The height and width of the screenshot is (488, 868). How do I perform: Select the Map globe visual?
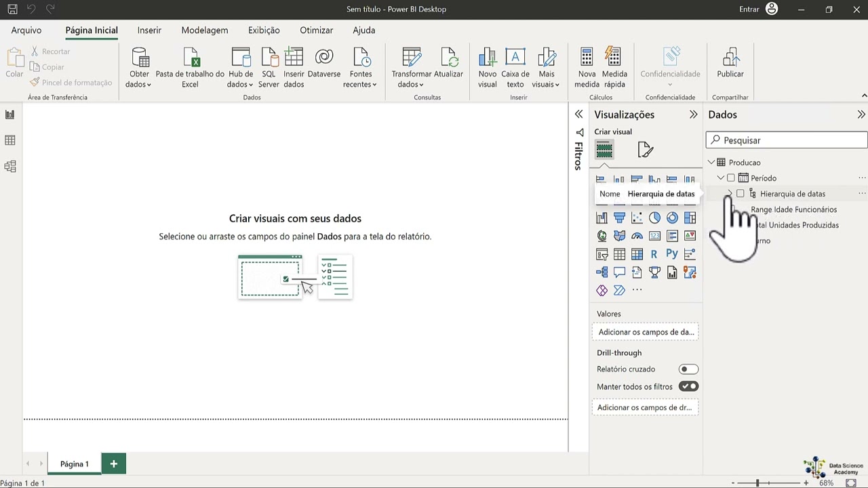point(601,236)
